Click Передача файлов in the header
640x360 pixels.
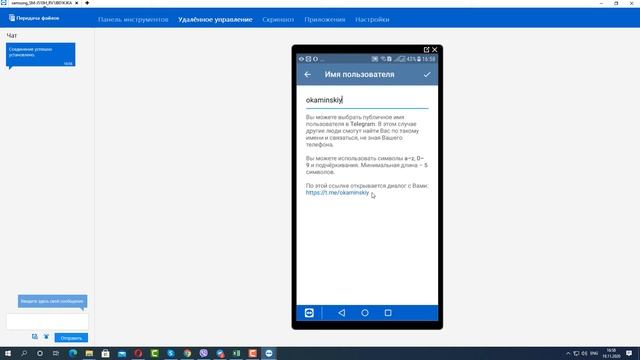(34, 18)
